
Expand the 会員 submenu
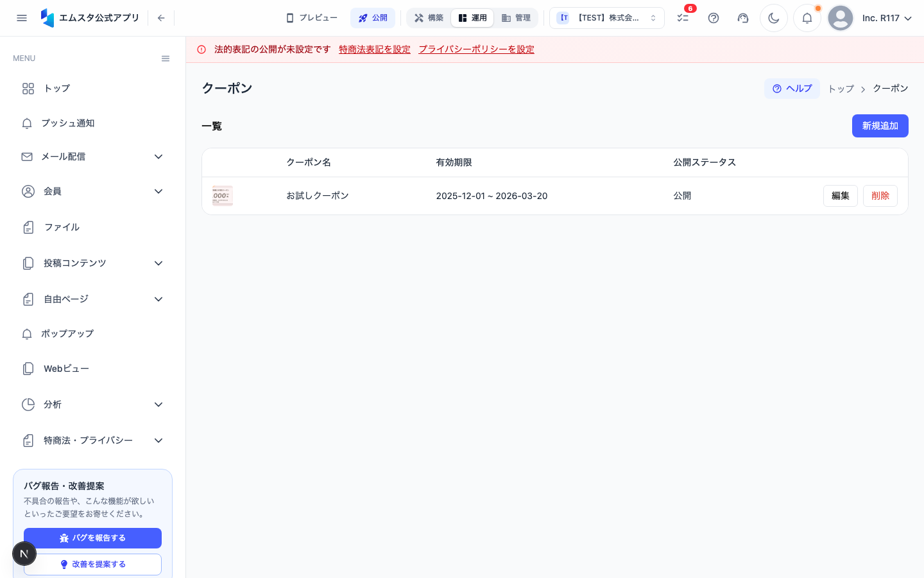(92, 191)
